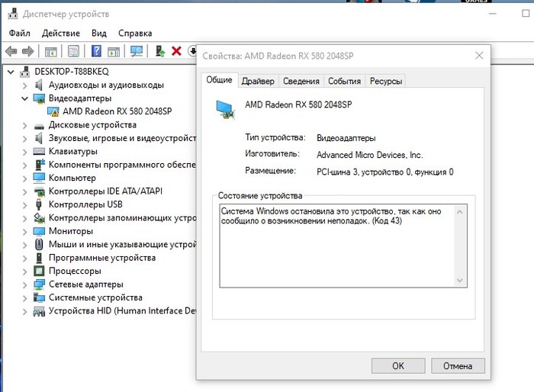This screenshot has height=392, width=534.
Task: Click the update driver green arrow icon
Action: click(160, 51)
